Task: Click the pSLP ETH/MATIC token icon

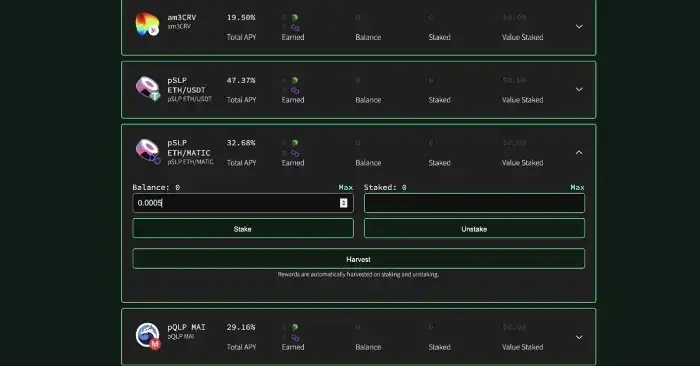Action: (x=148, y=151)
